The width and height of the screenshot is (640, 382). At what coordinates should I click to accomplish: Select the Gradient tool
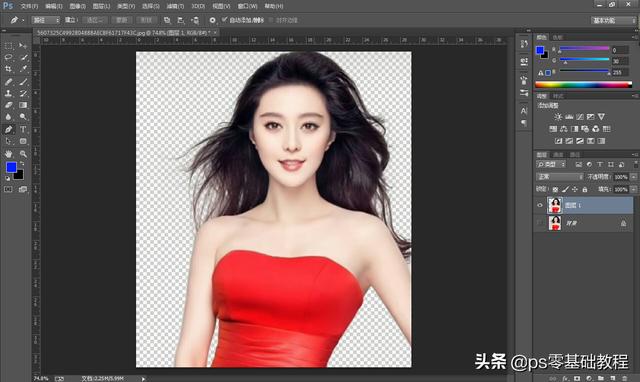[x=23, y=105]
